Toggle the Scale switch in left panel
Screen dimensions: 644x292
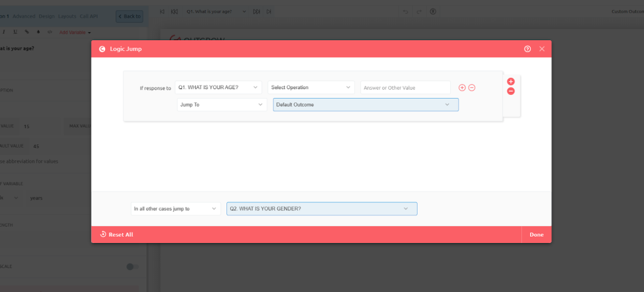point(131,266)
